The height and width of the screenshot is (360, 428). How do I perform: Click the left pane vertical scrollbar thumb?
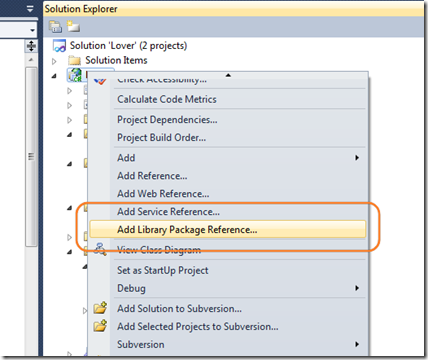point(31,157)
